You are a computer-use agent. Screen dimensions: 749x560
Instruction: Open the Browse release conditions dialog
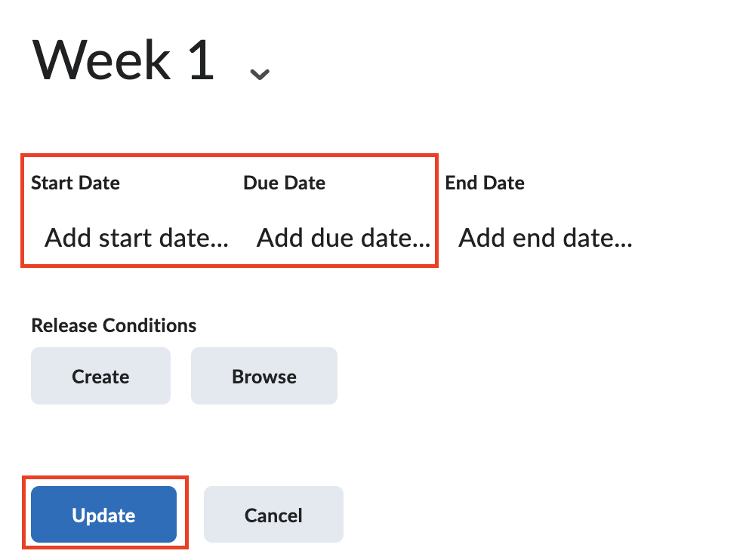coord(264,376)
